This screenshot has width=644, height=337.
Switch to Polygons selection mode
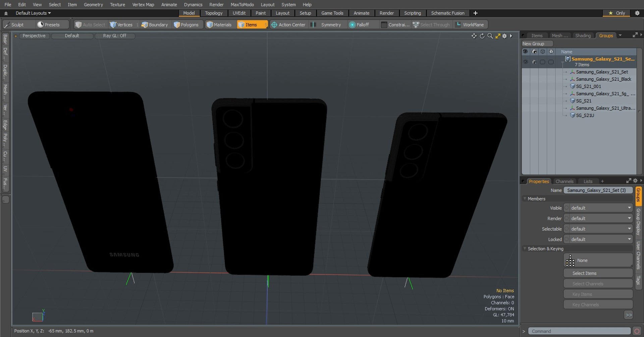click(186, 25)
